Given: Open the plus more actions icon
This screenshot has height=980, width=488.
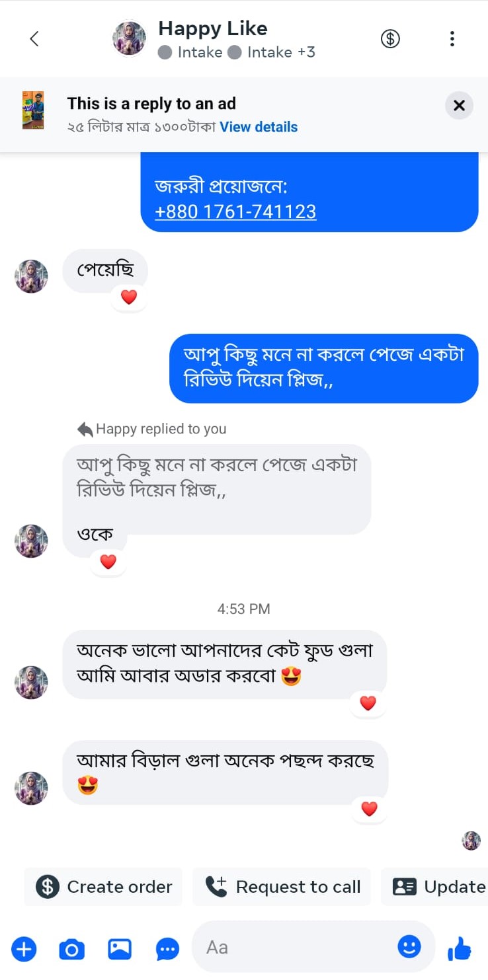Looking at the screenshot, I should tap(24, 950).
